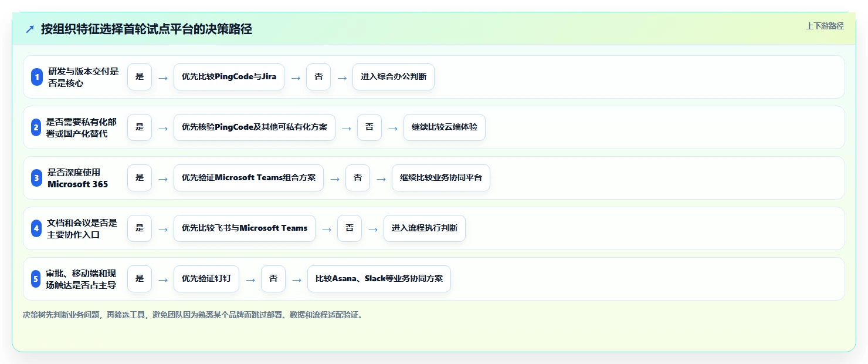Choose 否 in the 私有化部署 row
This screenshot has width=868, height=364.
(369, 127)
